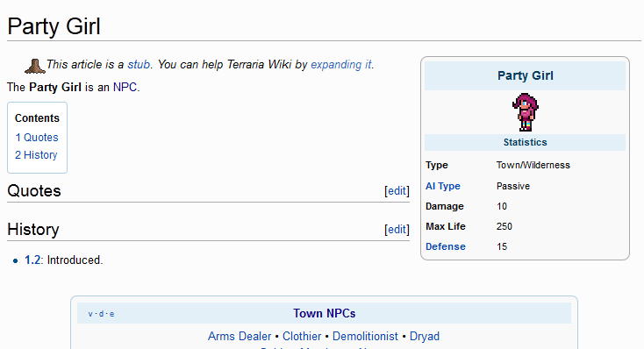Click the Defense value 15

tap(502, 246)
